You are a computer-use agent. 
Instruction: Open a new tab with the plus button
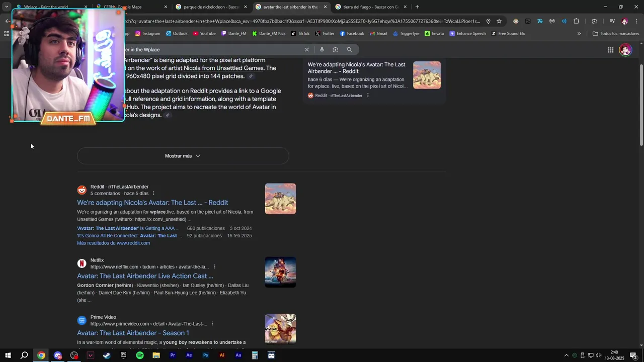click(417, 7)
